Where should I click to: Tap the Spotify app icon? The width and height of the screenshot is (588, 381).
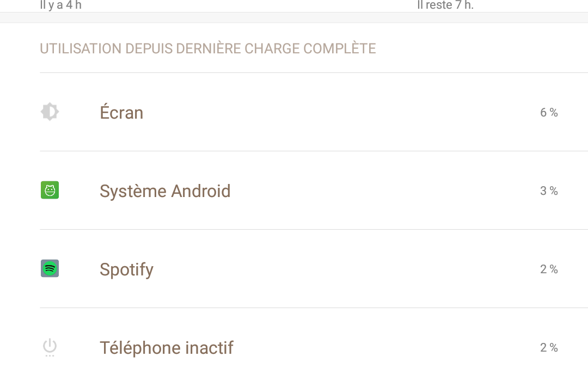coord(50,268)
